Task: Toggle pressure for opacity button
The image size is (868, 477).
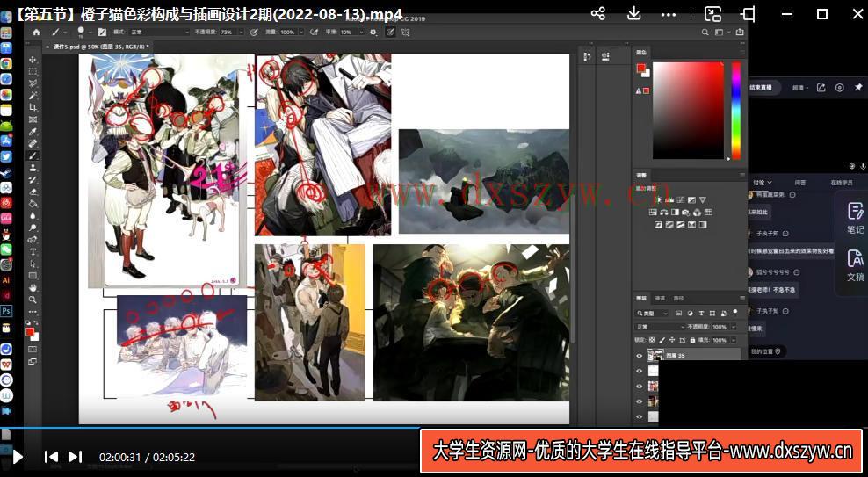Action: tap(254, 33)
